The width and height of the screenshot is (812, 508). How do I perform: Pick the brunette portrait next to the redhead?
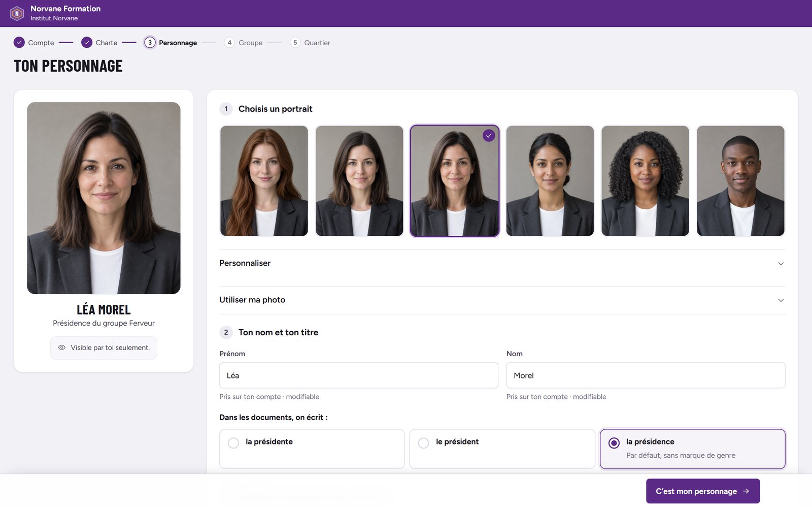pyautogui.click(x=359, y=181)
